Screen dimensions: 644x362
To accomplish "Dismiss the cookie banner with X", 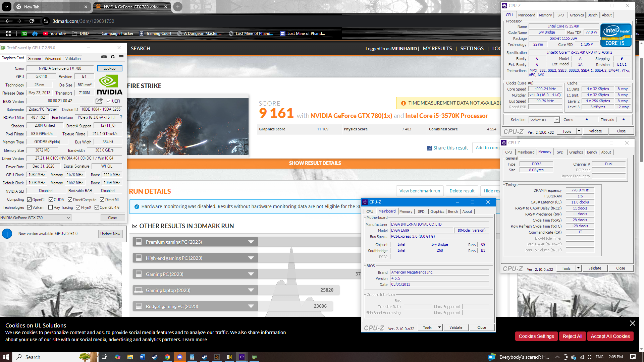I will click(x=632, y=323).
